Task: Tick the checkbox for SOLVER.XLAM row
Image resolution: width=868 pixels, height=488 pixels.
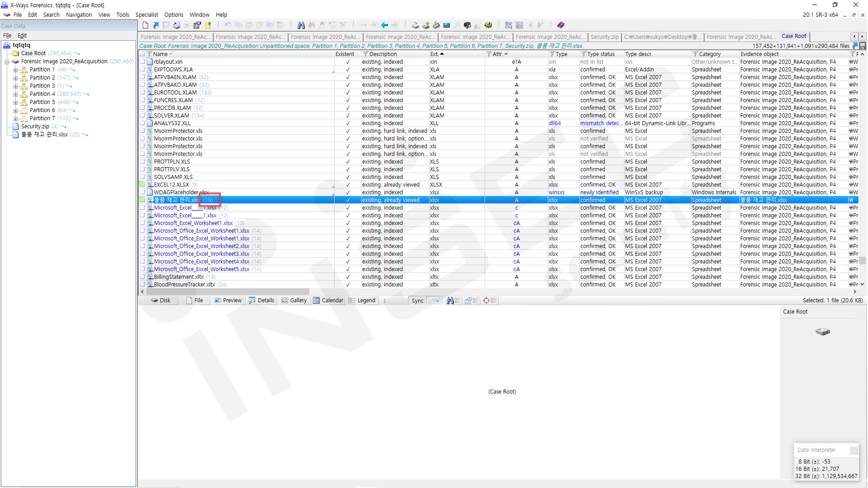Action: 143,115
